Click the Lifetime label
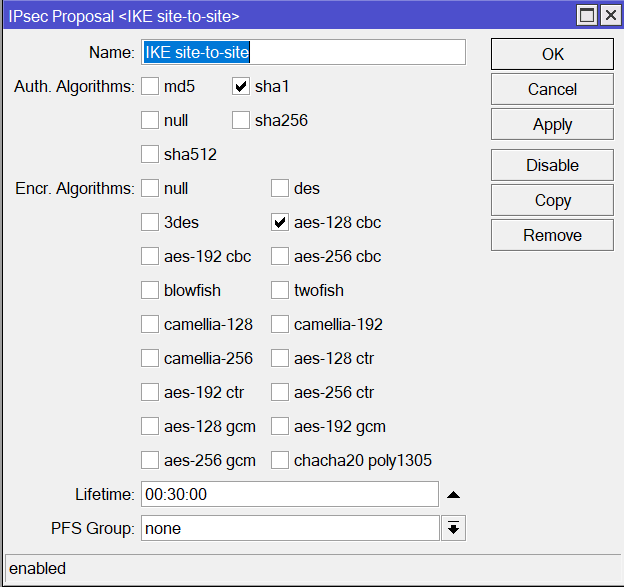624x587 pixels. (x=105, y=495)
